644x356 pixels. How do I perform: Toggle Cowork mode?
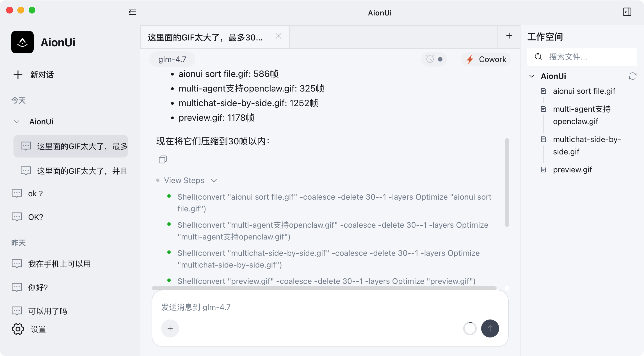tap(486, 59)
